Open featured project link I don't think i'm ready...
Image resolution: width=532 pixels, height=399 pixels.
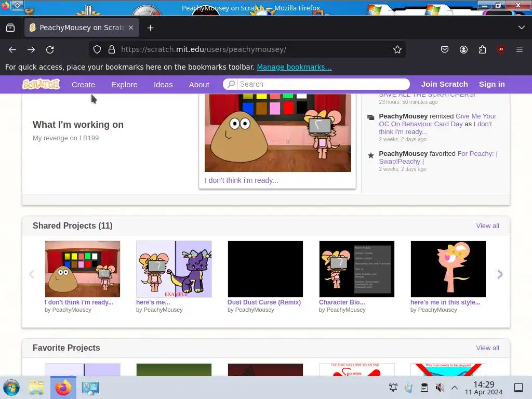(x=241, y=180)
